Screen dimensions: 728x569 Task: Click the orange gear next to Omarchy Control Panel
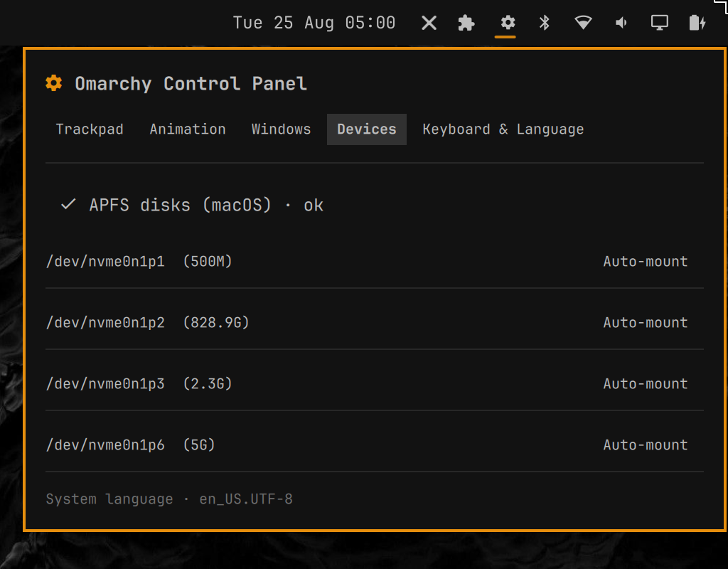point(54,83)
